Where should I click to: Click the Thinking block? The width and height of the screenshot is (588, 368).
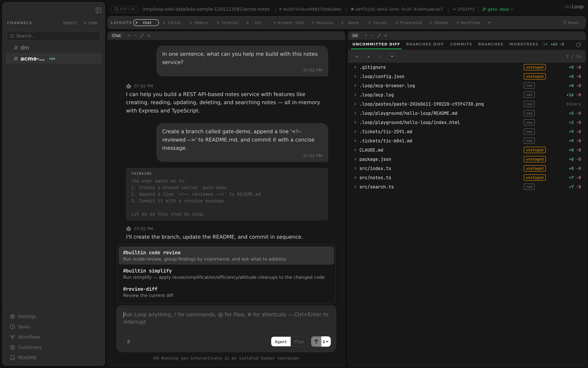coord(227,194)
